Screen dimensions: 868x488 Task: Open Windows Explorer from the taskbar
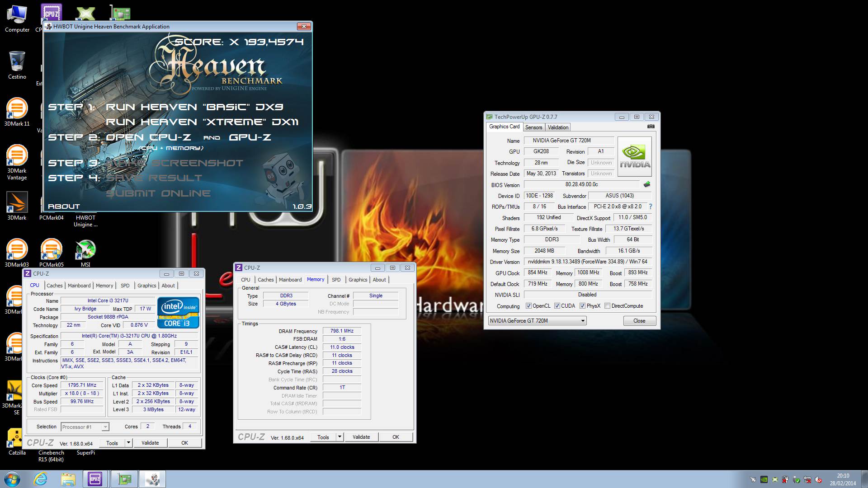tap(68, 479)
